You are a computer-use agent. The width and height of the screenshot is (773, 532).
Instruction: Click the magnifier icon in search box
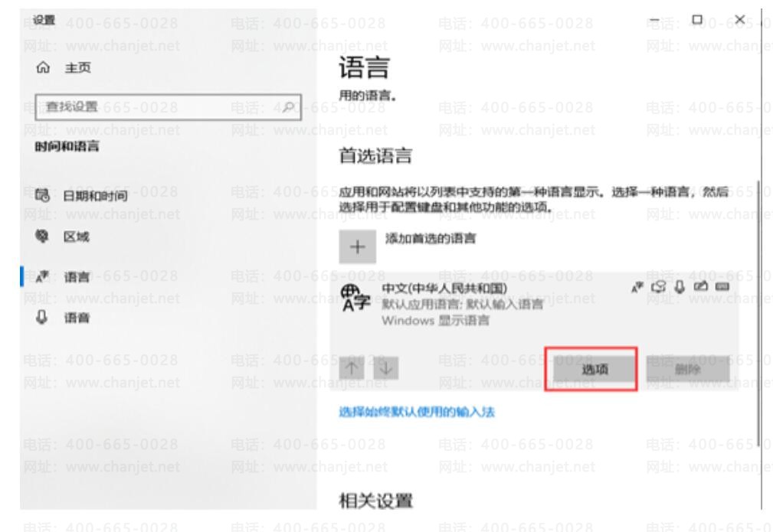coord(290,107)
